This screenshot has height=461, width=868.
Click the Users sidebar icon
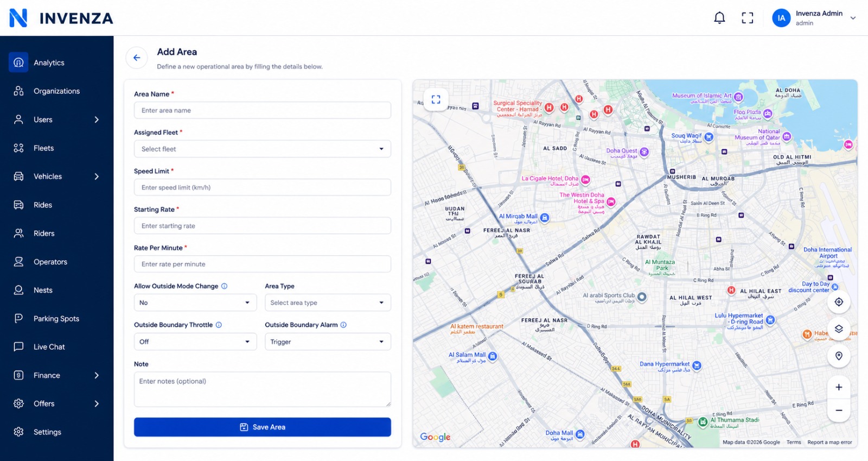tap(18, 119)
